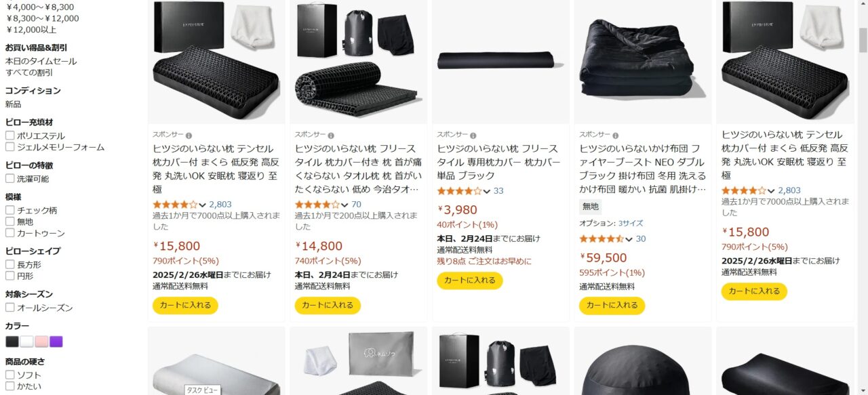Tick the オールシーズン season checkbox
The image size is (868, 395).
tap(10, 308)
